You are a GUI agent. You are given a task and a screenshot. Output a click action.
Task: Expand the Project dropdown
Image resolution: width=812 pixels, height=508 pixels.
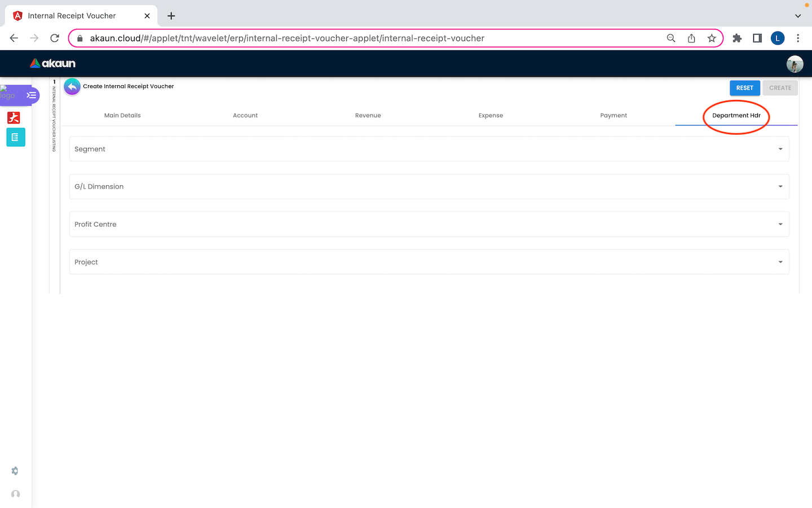(x=429, y=262)
